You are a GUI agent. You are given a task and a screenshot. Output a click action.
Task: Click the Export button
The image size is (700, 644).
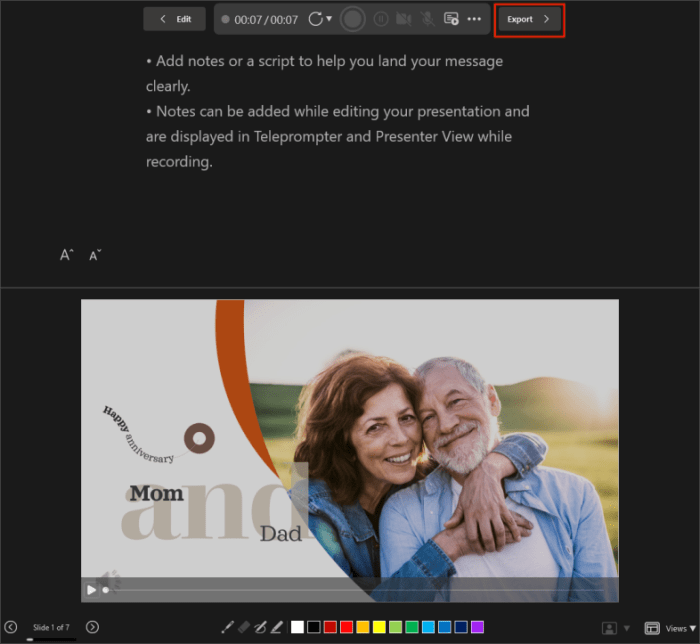pyautogui.click(x=529, y=19)
